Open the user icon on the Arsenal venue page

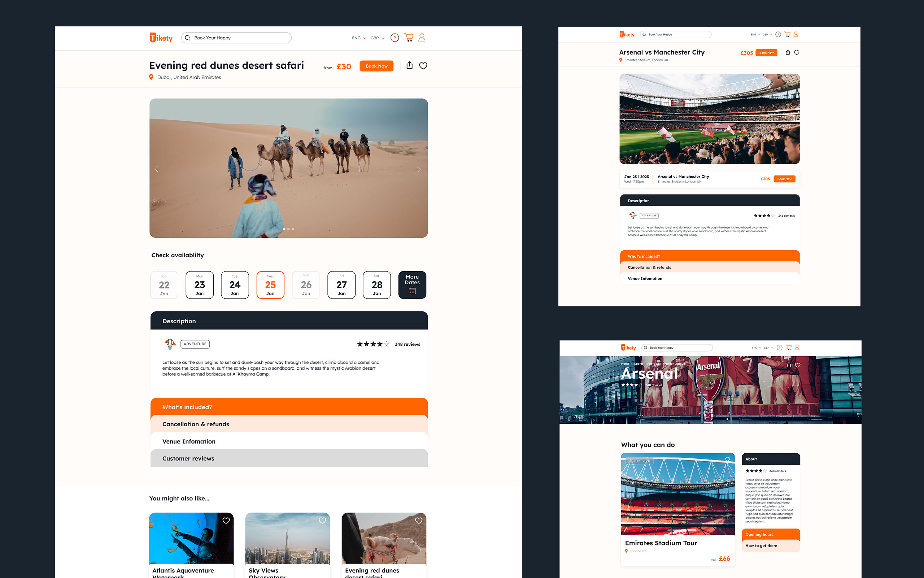click(x=797, y=348)
